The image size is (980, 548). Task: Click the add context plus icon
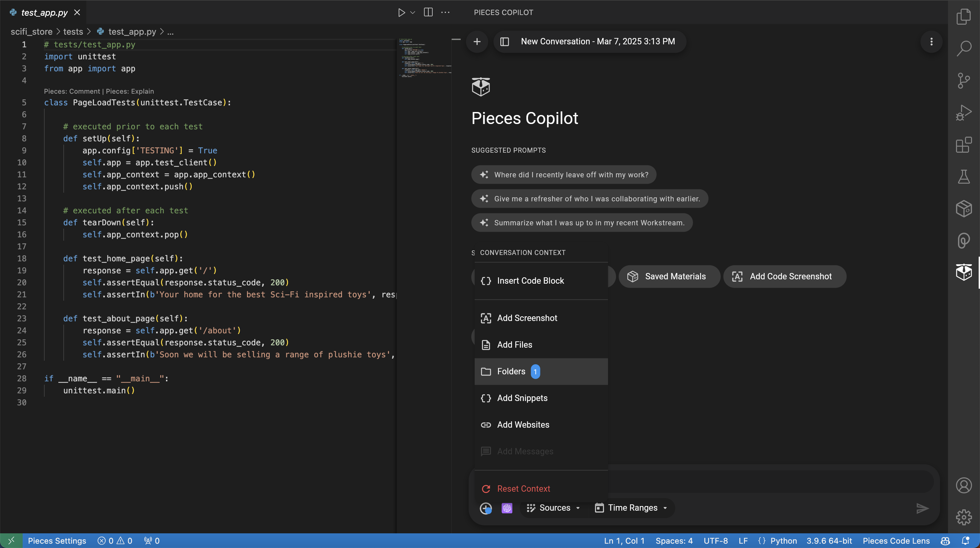(x=485, y=508)
